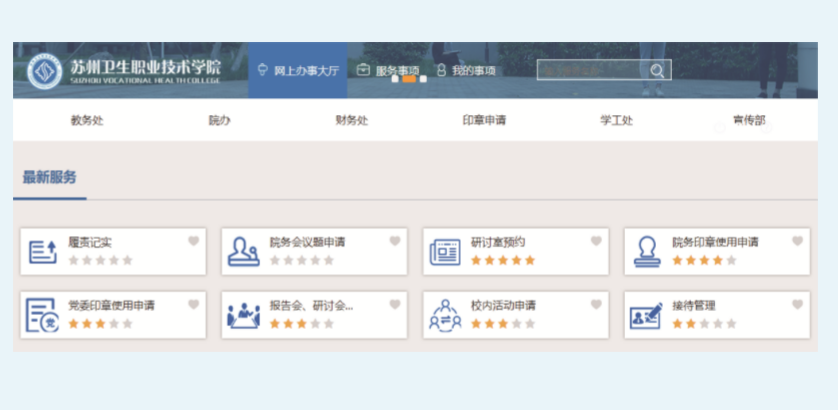
Task: Open the 院务印章使用申请 service title
Action: pyautogui.click(x=715, y=242)
